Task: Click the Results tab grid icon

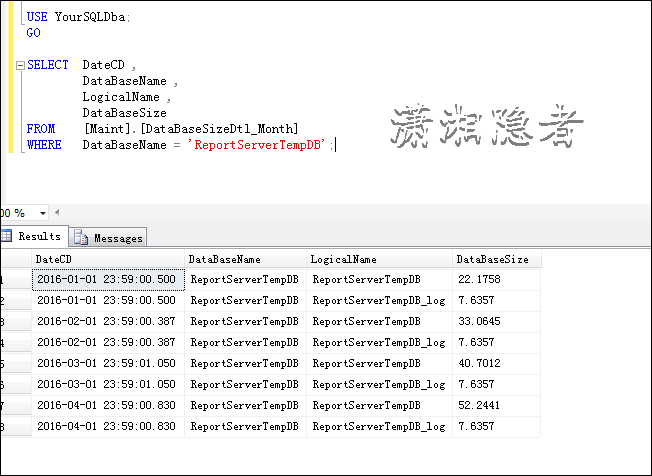Action: pos(6,236)
